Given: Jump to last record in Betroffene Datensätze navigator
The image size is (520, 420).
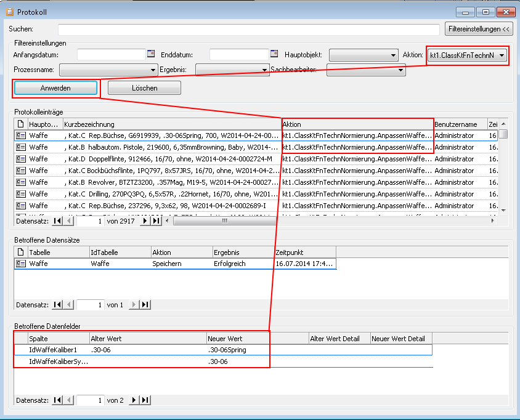Looking at the screenshot, I should (145, 305).
